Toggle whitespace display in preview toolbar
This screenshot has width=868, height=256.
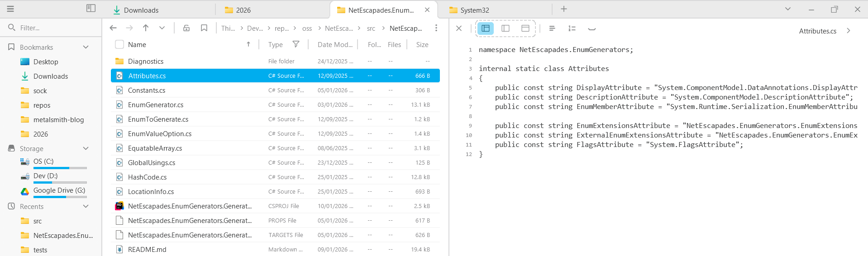(x=591, y=28)
